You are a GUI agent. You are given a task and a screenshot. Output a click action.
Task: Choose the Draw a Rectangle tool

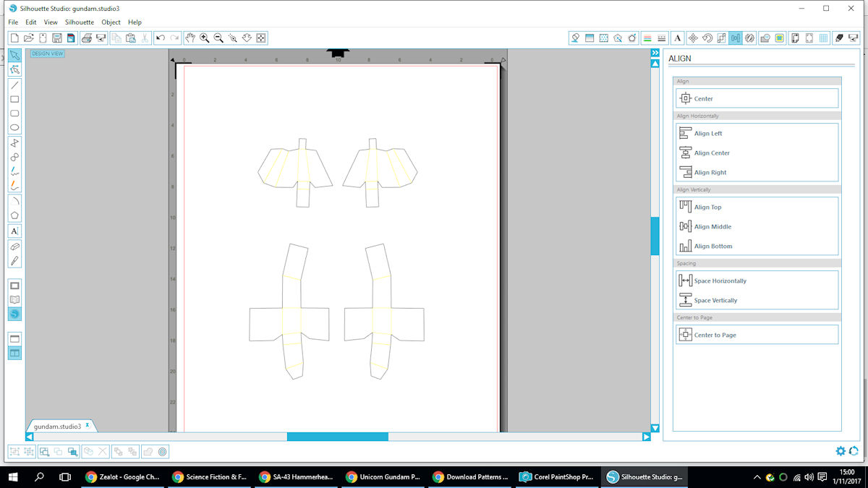coord(14,100)
